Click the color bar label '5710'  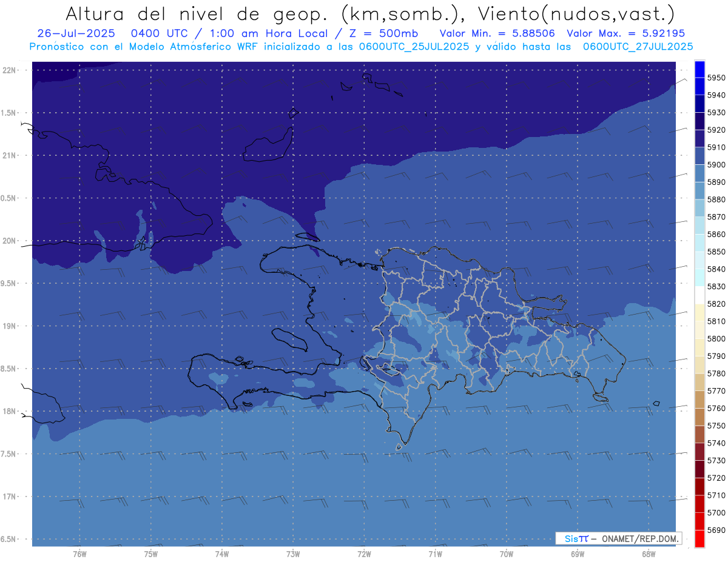716,495
